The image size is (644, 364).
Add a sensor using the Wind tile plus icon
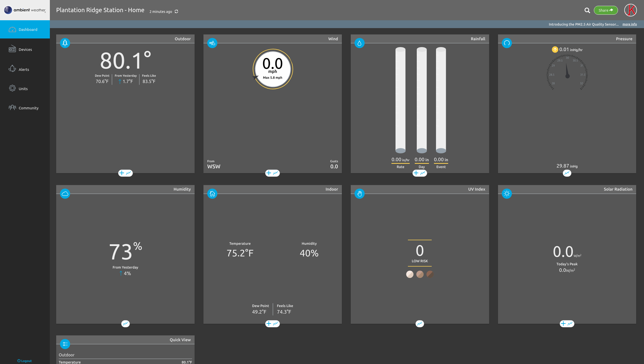pos(268,173)
